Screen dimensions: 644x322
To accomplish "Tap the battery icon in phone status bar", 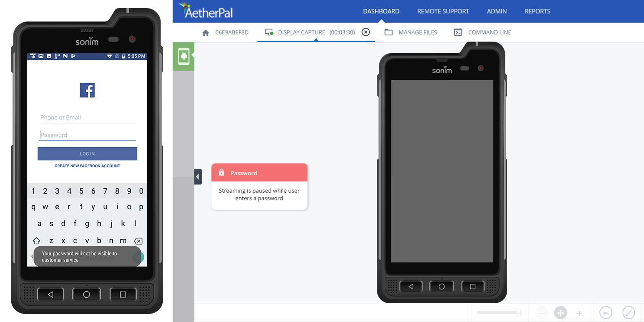I will (124, 56).
